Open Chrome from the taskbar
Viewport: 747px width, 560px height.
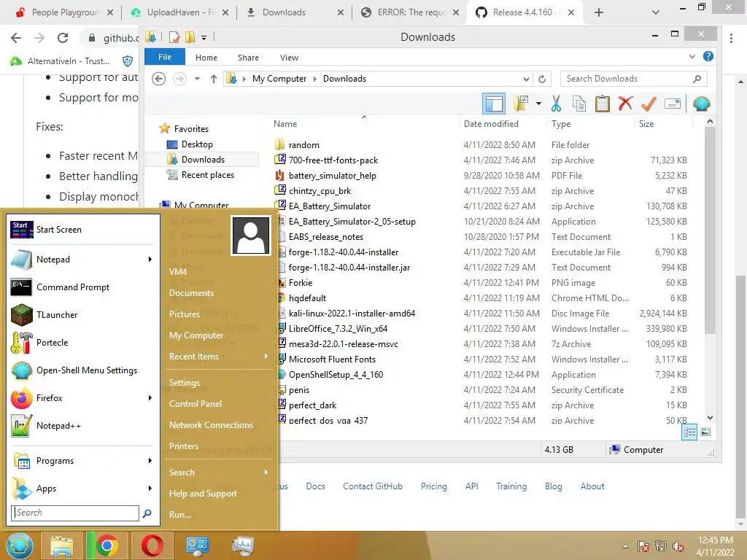(x=107, y=545)
